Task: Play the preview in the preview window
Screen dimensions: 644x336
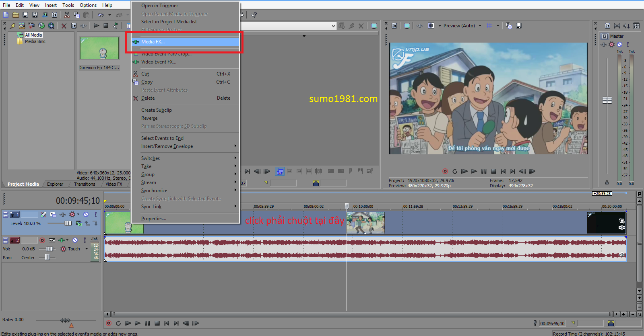Action: point(474,171)
